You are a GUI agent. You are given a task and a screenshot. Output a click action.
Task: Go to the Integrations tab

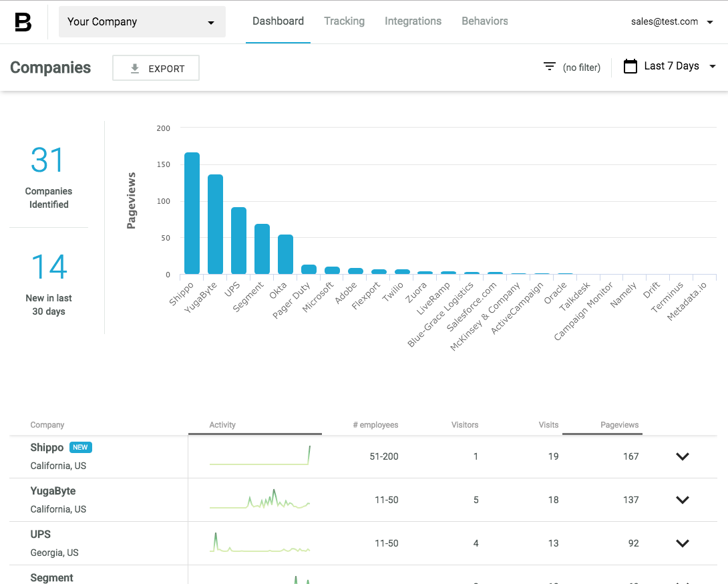[x=413, y=21]
